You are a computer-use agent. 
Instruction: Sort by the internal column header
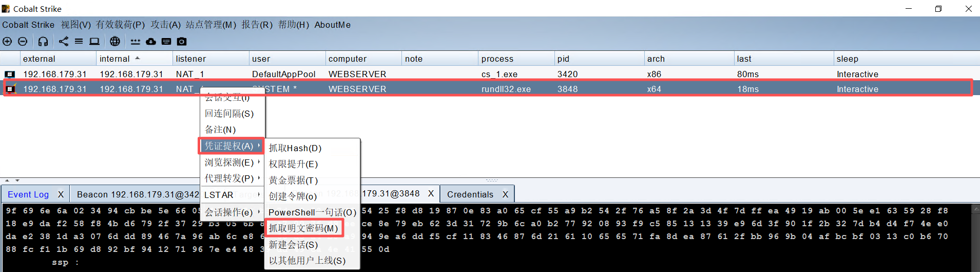click(x=134, y=59)
